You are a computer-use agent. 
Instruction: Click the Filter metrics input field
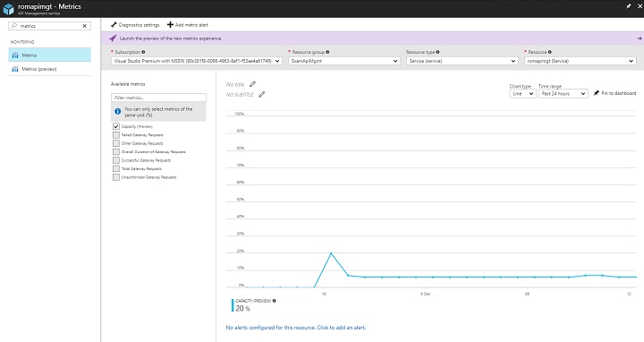[x=158, y=98]
